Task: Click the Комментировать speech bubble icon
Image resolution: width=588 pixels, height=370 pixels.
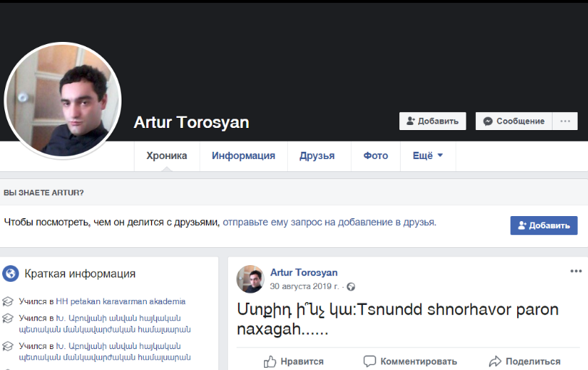Action: pos(370,361)
